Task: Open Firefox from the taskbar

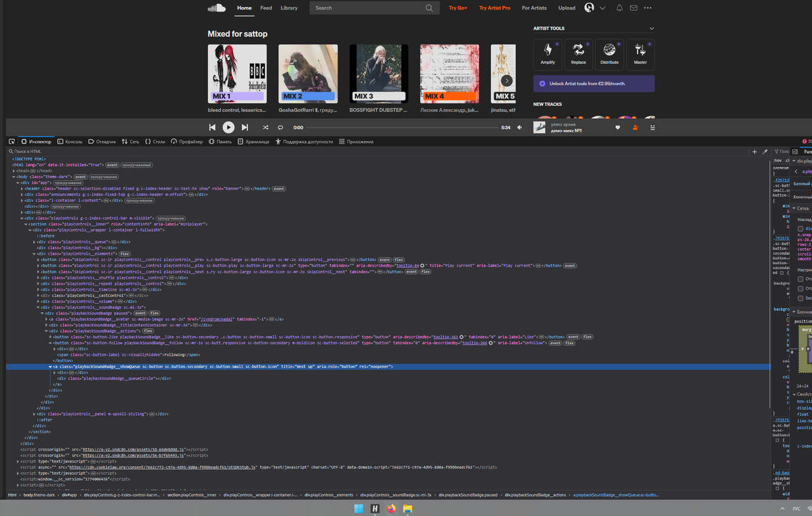Action: point(391,508)
